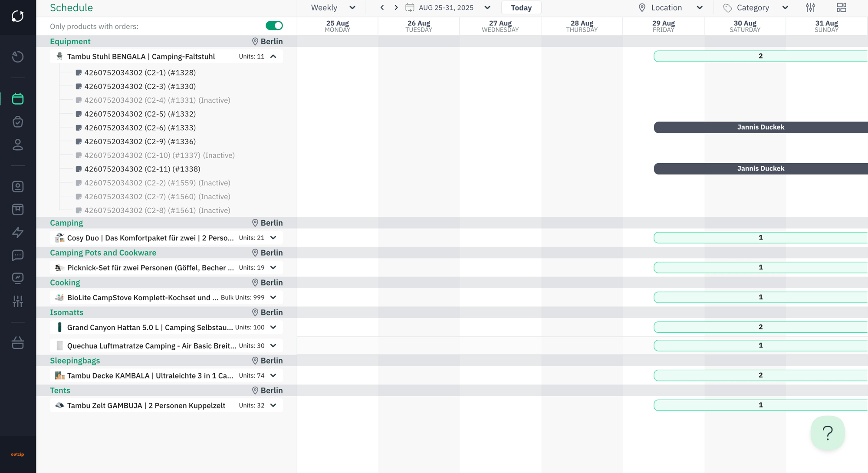Open the Equipment category link

pyautogui.click(x=70, y=41)
